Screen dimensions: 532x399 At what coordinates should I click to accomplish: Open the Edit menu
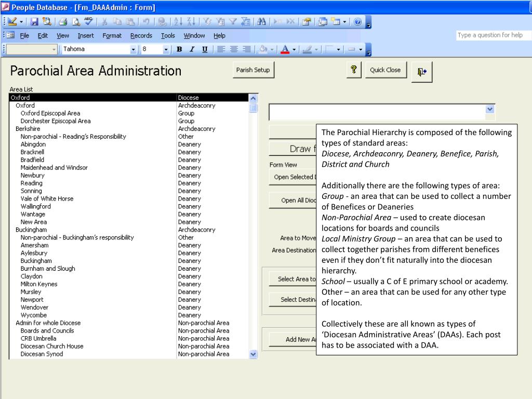pyautogui.click(x=43, y=36)
